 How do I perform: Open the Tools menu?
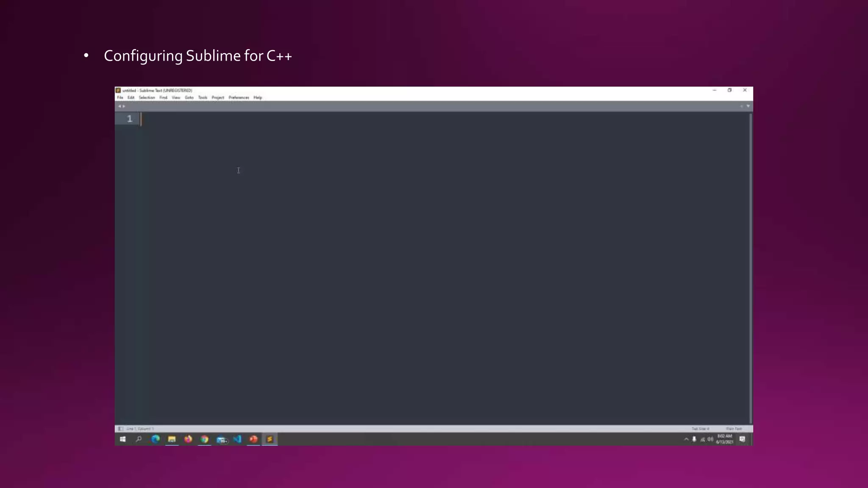203,97
